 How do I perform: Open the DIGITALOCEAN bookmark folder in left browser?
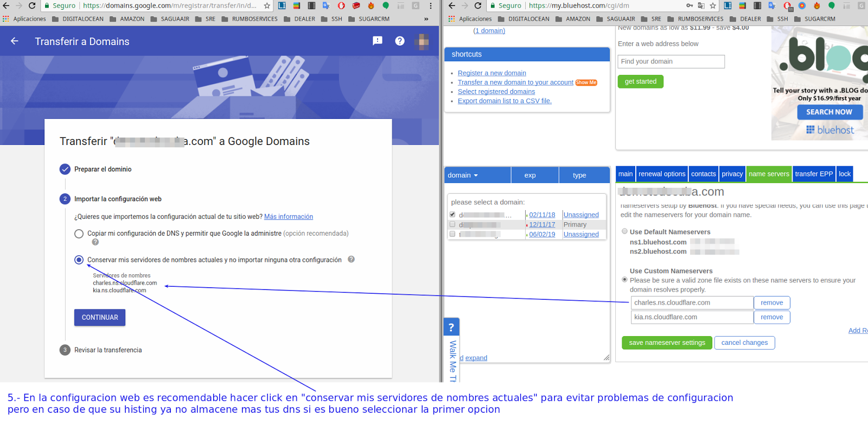[78, 18]
